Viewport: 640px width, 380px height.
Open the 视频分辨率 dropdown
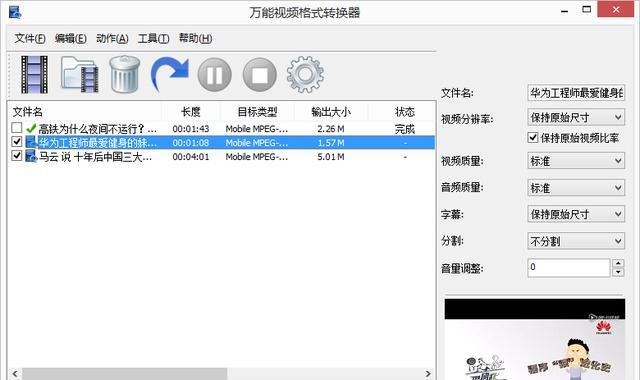[576, 118]
